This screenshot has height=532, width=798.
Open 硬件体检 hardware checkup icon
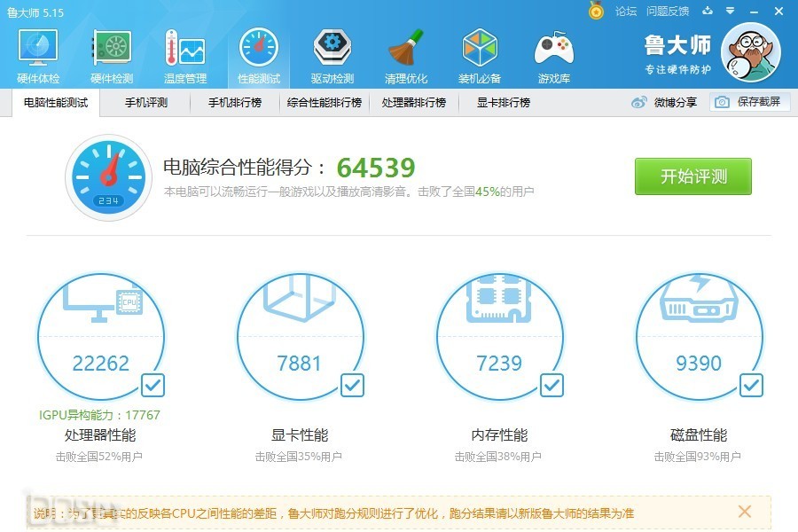tap(38, 55)
